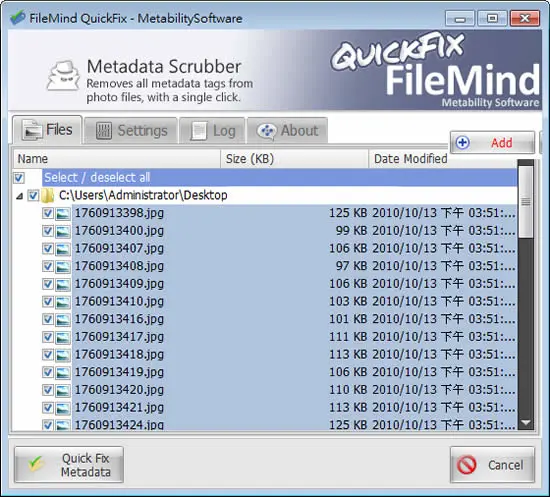Click the 97 KB size value
This screenshot has height=497, width=550.
tap(351, 266)
